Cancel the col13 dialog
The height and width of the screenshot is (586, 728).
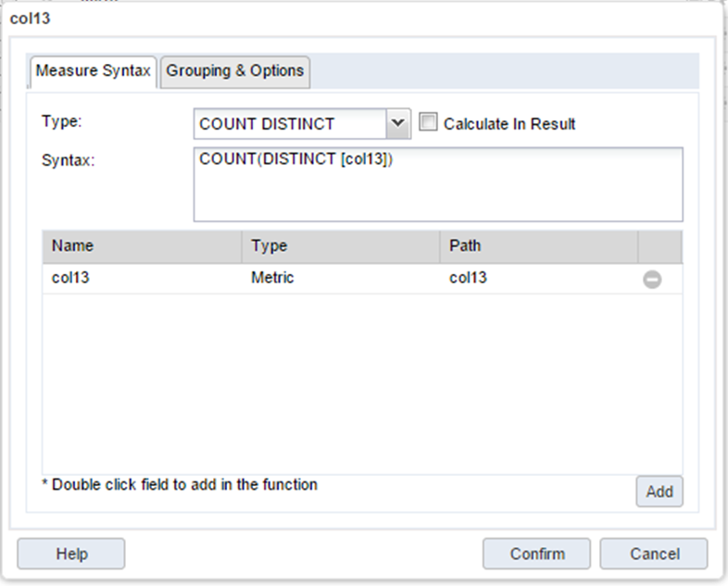pos(653,554)
